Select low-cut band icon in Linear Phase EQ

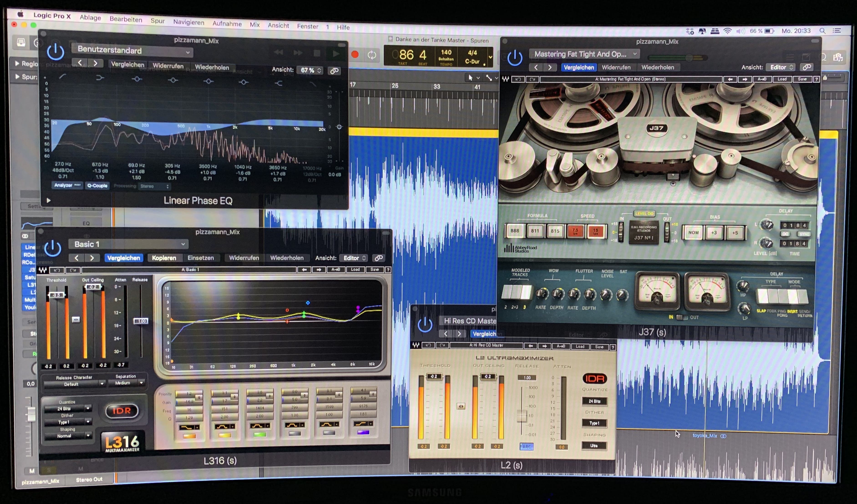pyautogui.click(x=63, y=76)
